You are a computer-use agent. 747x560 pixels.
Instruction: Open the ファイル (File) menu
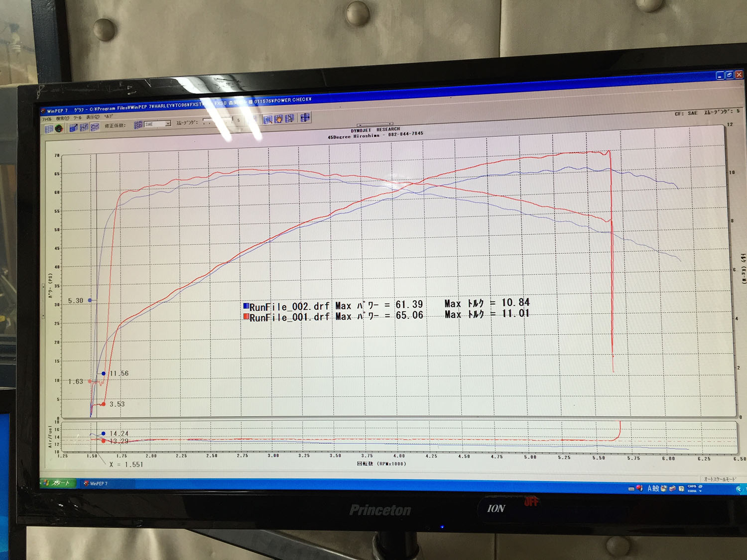[x=46, y=119]
